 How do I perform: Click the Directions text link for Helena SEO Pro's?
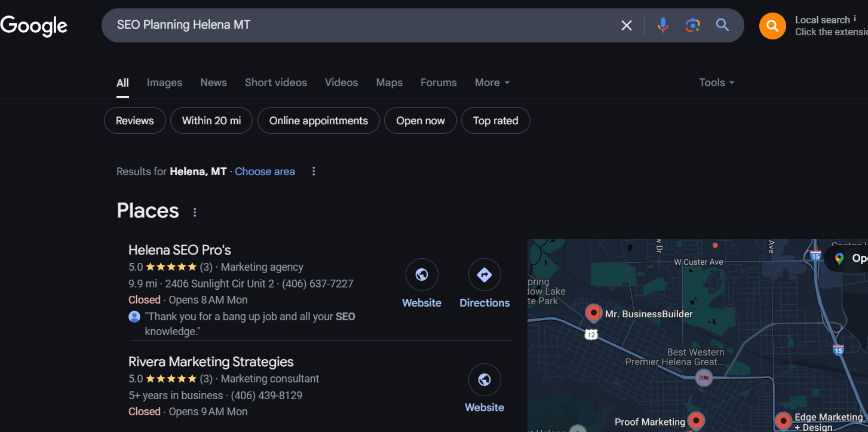[484, 303]
